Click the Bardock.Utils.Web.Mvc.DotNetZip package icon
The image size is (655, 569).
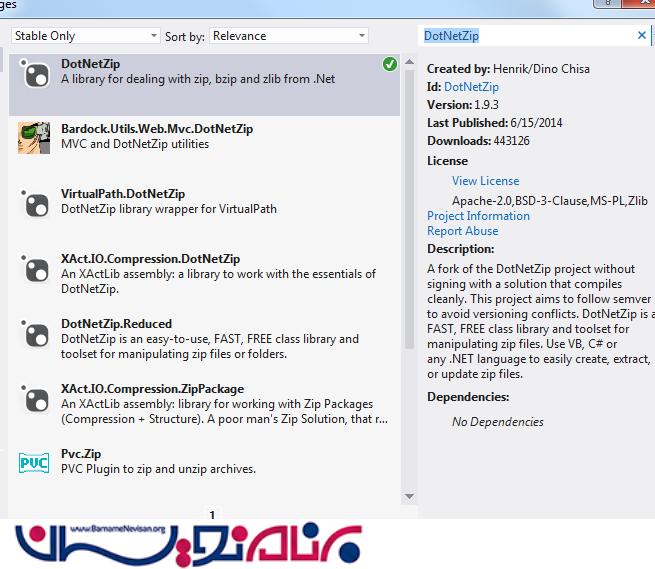34,138
